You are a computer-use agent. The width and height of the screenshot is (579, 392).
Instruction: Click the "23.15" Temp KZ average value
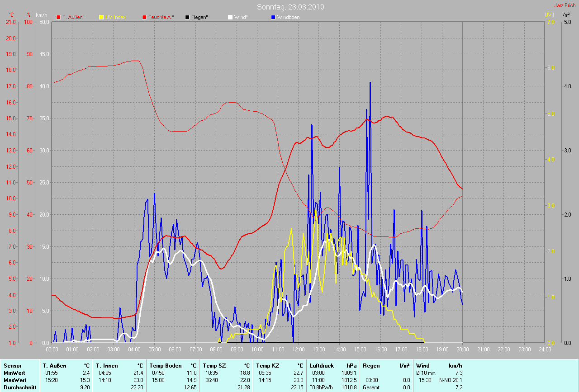pos(297,387)
